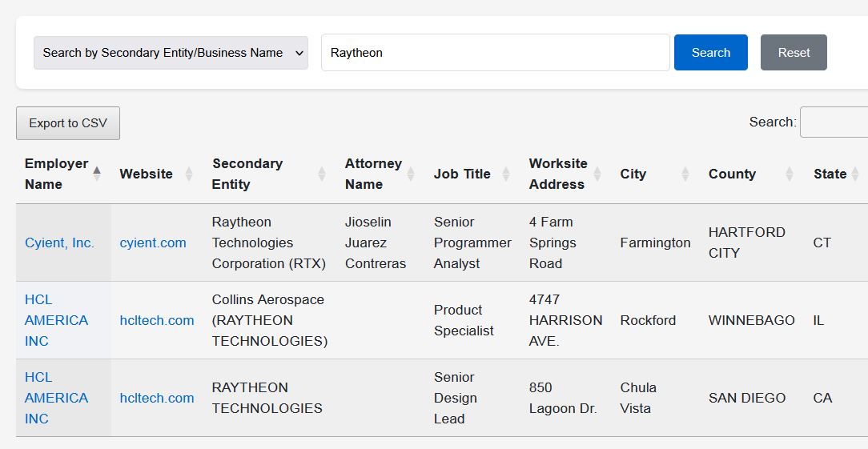Click the gray Reset button

[x=794, y=53]
